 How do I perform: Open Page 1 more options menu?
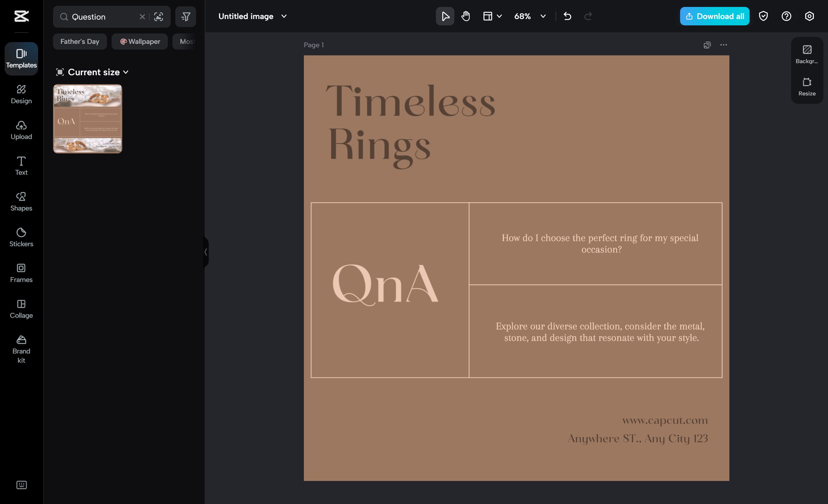[x=724, y=45]
